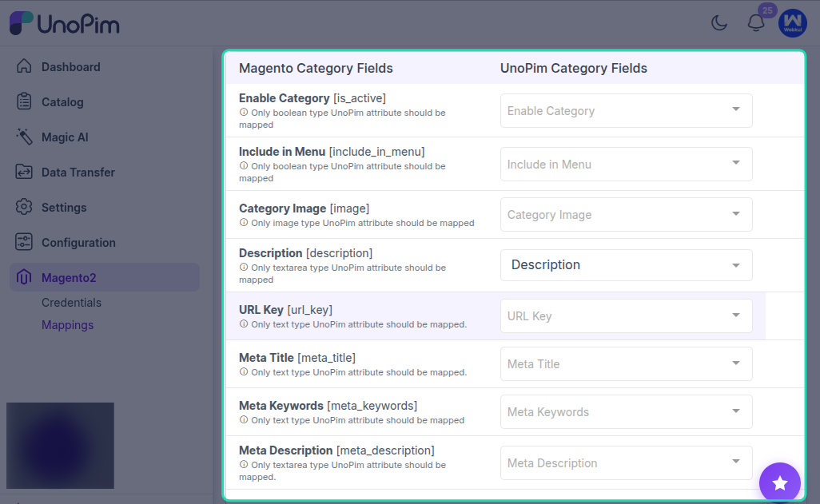Image resolution: width=820 pixels, height=504 pixels.
Task: Click info icon under Description field
Action: click(244, 267)
